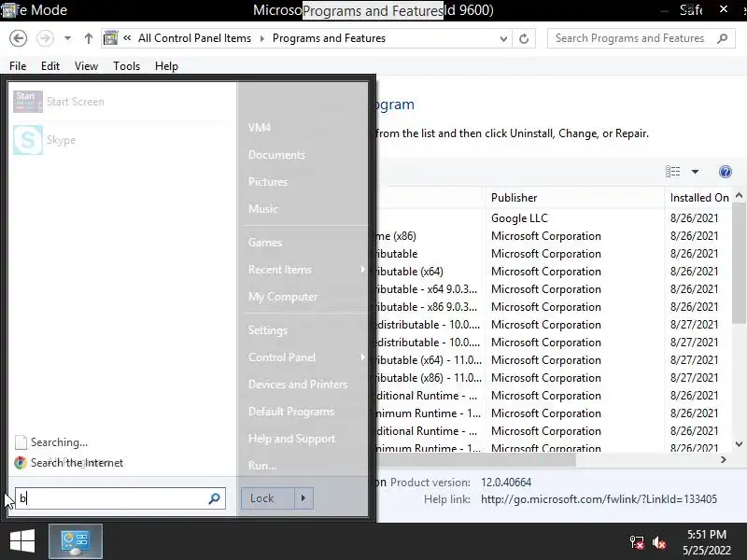Image resolution: width=747 pixels, height=560 pixels.
Task: Open the View menu
Action: (86, 66)
